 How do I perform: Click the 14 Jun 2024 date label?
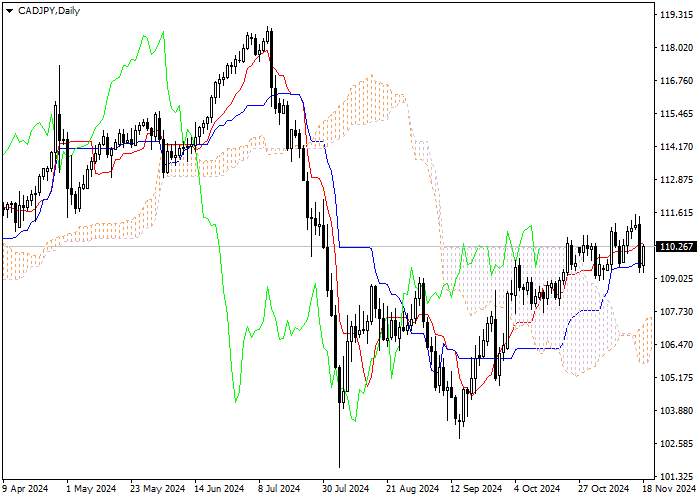(x=221, y=488)
